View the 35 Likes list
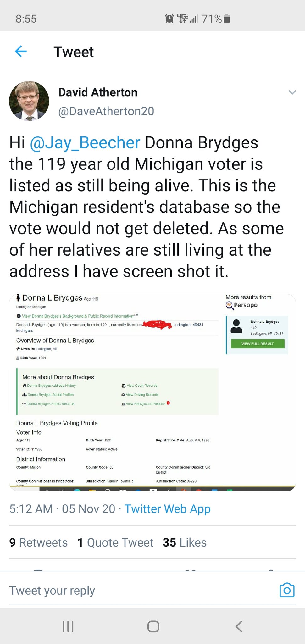Image resolution: width=305 pixels, height=644 pixels. [x=185, y=542]
